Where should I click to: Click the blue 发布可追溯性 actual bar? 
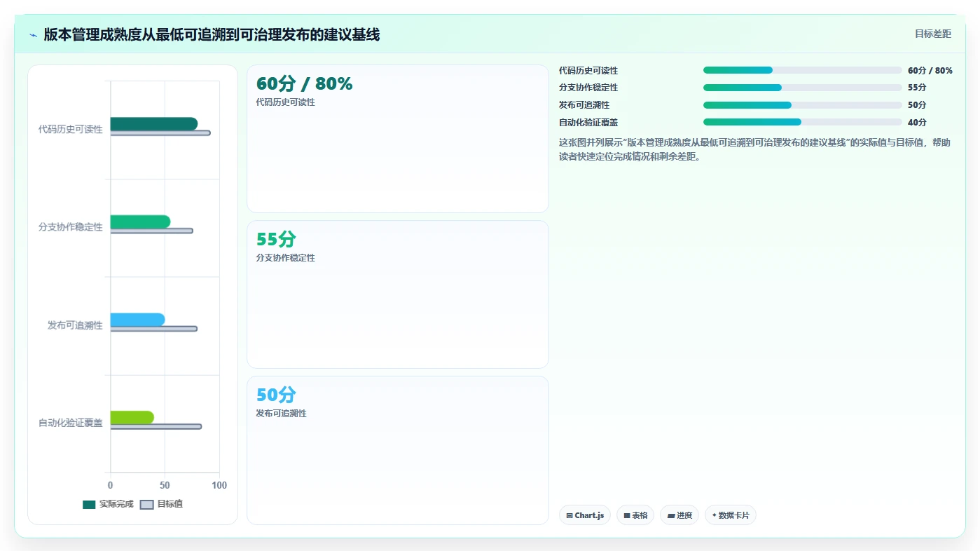point(137,320)
